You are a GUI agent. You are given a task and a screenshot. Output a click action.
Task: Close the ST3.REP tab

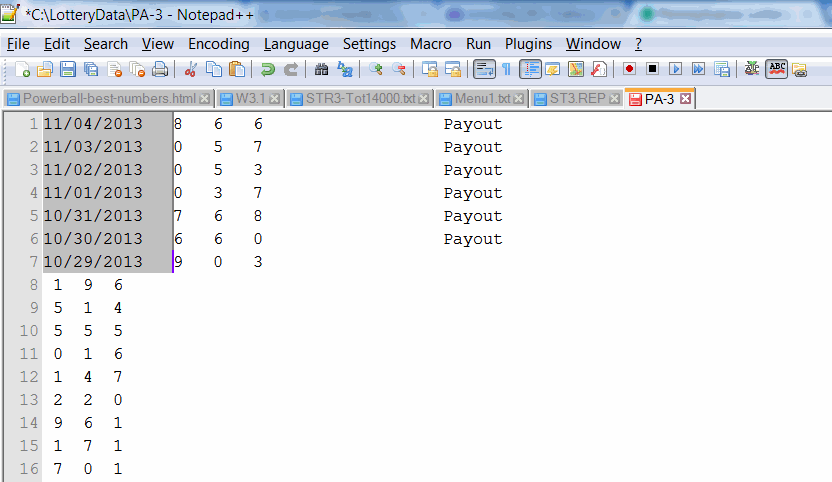(x=614, y=99)
